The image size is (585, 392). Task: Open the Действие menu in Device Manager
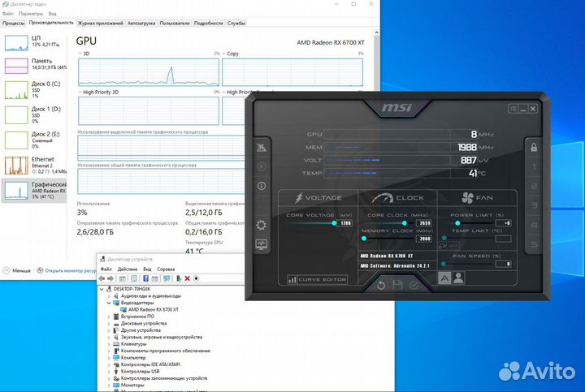(128, 269)
